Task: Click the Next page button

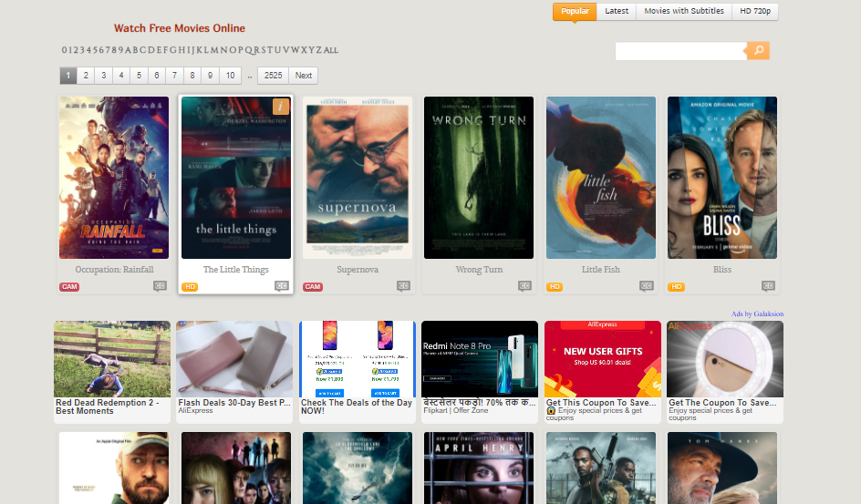Action: [x=304, y=76]
